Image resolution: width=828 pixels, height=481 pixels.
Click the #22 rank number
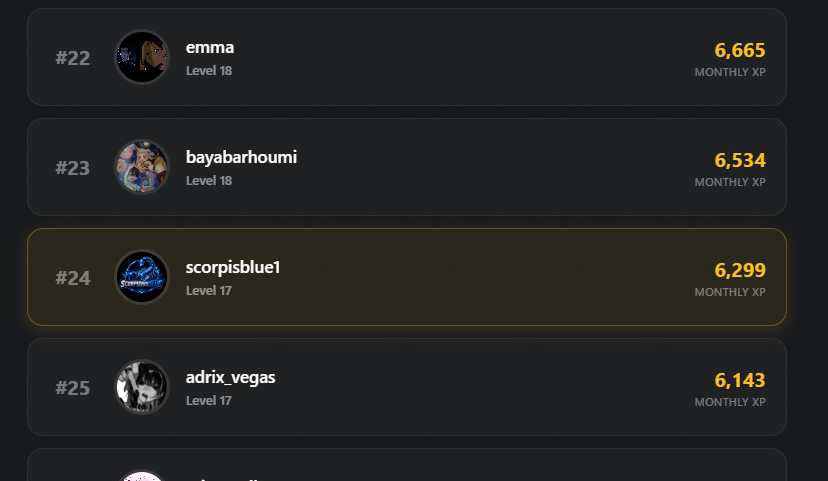pos(72,58)
